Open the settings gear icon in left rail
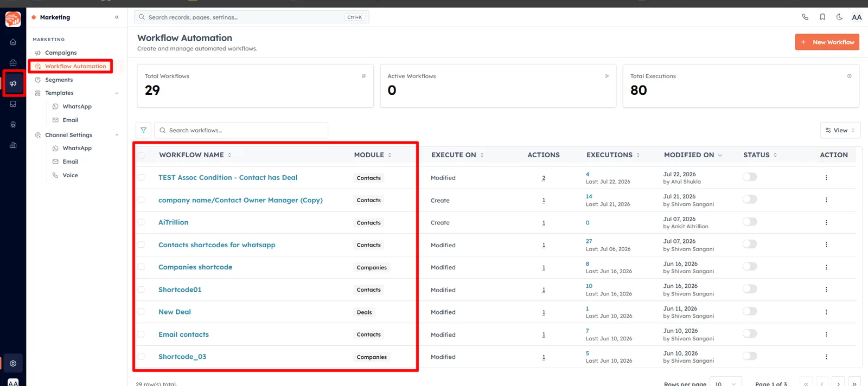The image size is (868, 386). (13, 364)
